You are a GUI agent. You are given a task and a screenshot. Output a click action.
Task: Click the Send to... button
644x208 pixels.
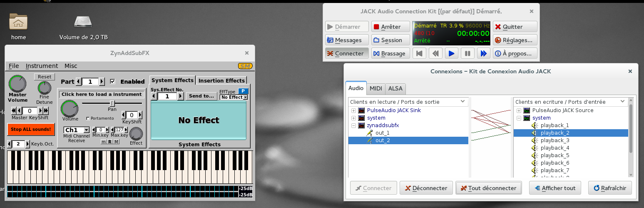coord(201,96)
